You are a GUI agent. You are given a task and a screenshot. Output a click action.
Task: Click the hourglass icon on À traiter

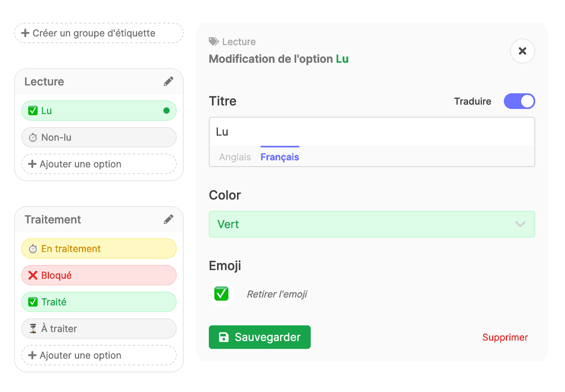(33, 328)
